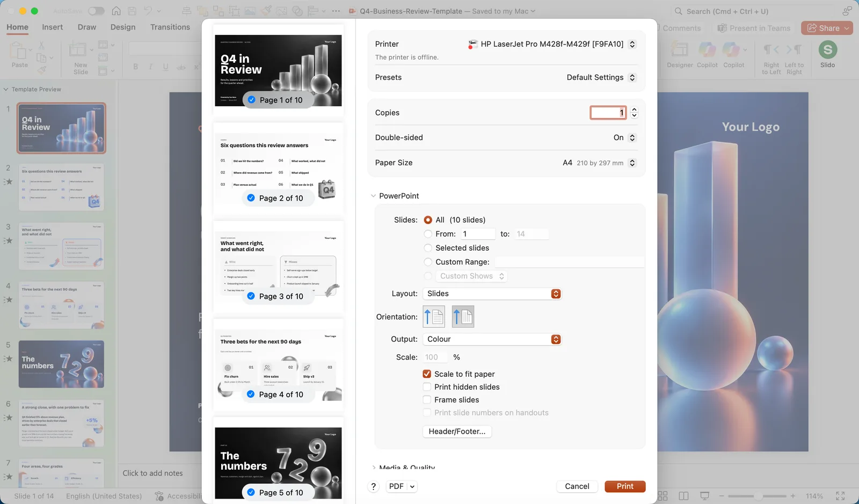Screen dimensions: 859x504
Task: Select the From slide range radio button
Action: pyautogui.click(x=428, y=234)
